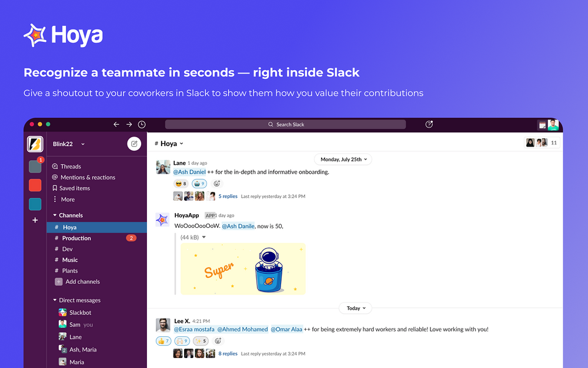Viewport: 588px width, 368px height.
Task: Add reaction to Lane's message
Action: [217, 184]
